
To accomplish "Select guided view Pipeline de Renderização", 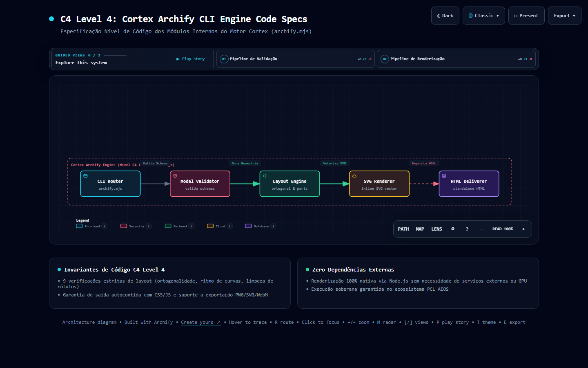I will 456,59.
